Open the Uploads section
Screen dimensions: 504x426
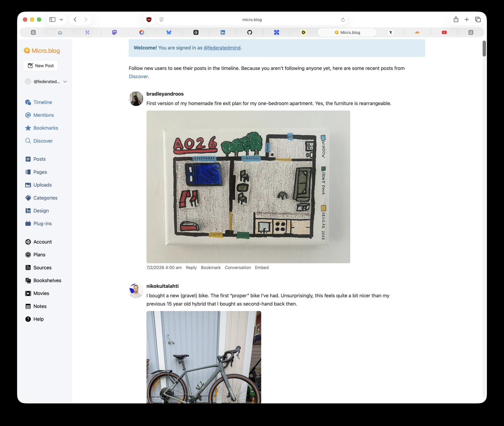38,185
